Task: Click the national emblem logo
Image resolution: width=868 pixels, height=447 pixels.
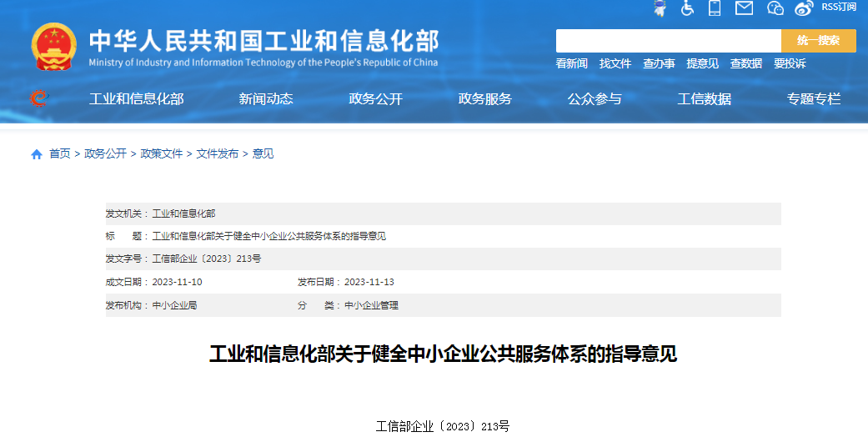Action: [53, 48]
